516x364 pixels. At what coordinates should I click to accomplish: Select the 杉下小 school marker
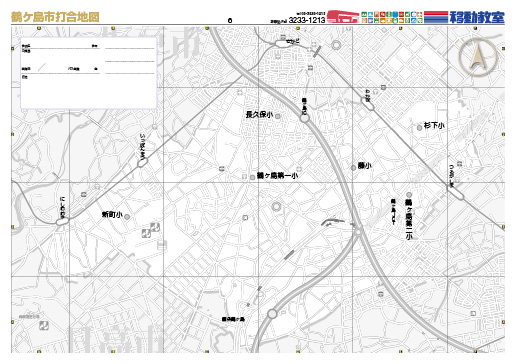click(x=419, y=127)
